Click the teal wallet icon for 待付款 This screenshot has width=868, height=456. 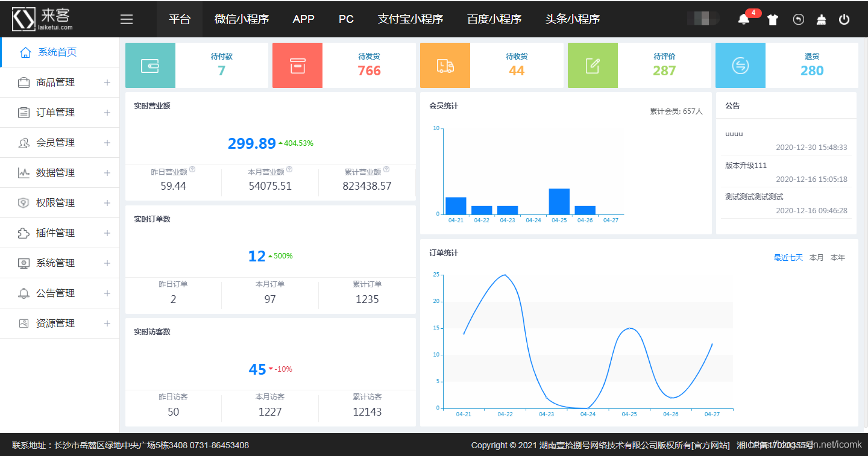(150, 66)
